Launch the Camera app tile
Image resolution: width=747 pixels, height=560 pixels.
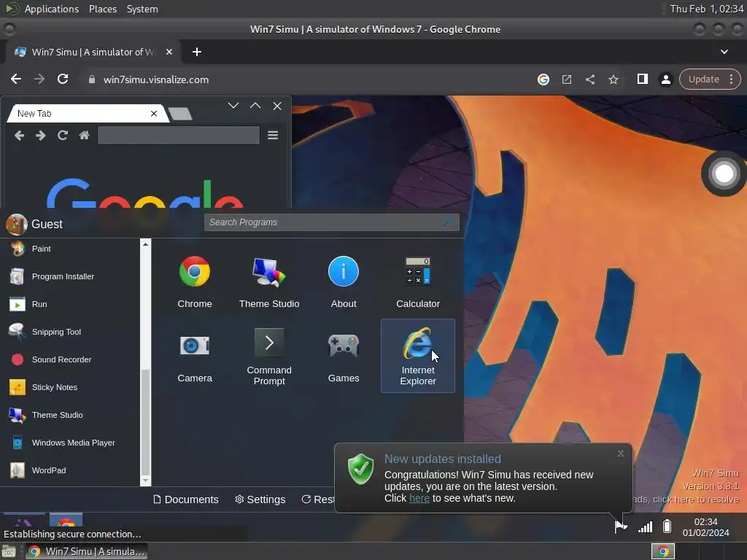point(194,356)
